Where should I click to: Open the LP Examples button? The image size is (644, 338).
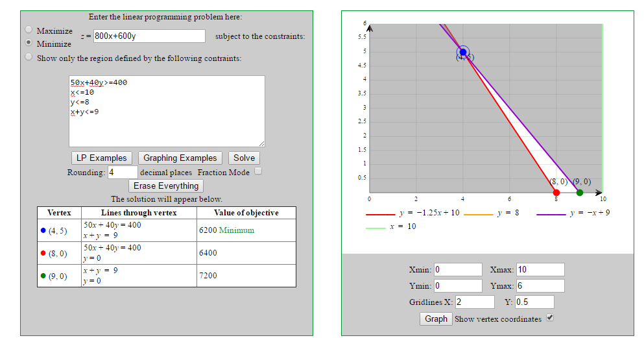click(102, 158)
